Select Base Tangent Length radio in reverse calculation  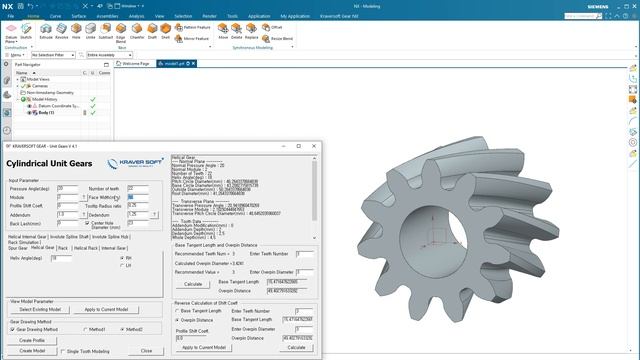[177, 311]
